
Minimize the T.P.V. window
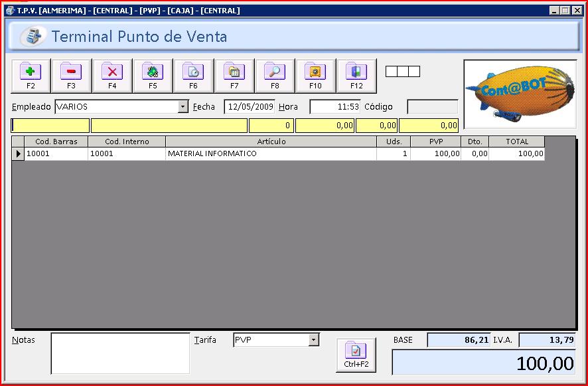pyautogui.click(x=555, y=11)
